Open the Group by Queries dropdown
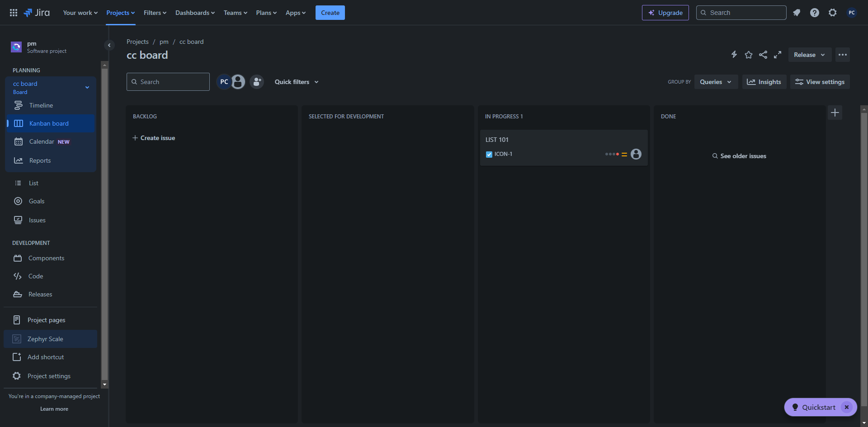The image size is (868, 427). [716, 82]
